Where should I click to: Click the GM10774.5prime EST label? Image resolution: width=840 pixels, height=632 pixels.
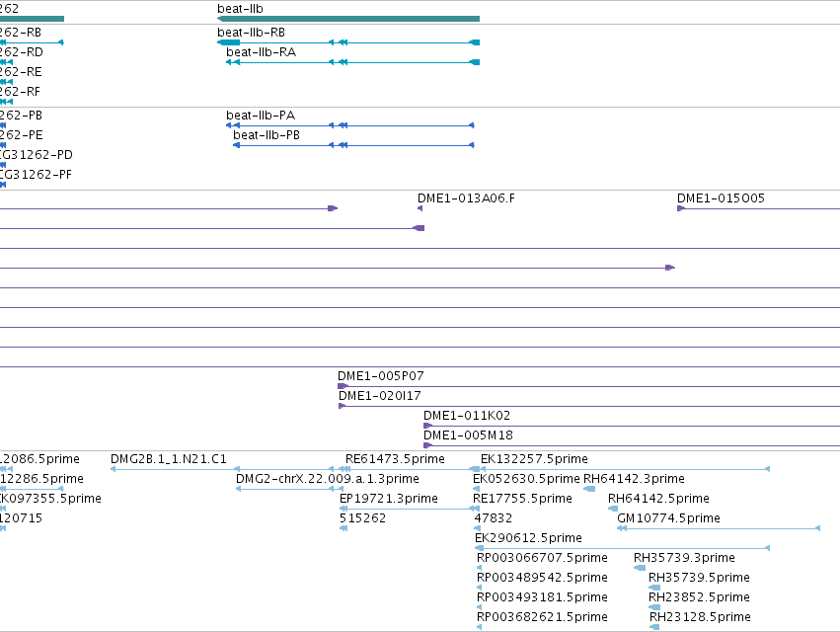668,518
